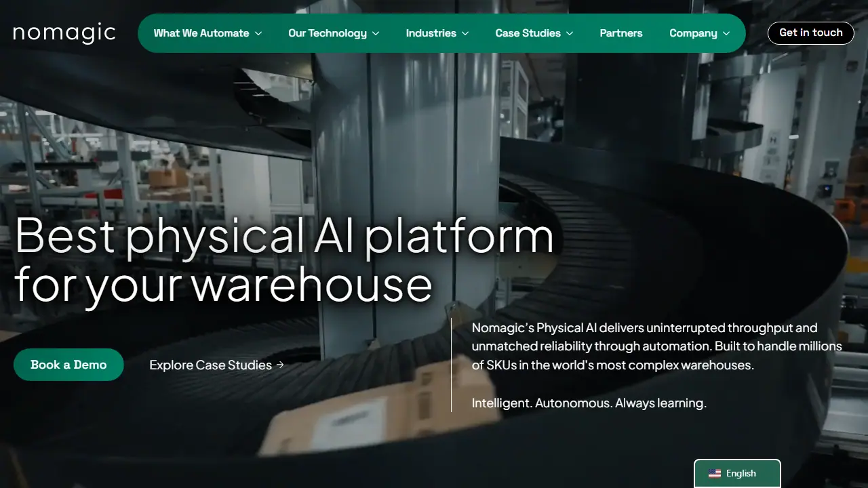Click the hero headline about warehouse platform
868x488 pixels.
[x=284, y=258]
